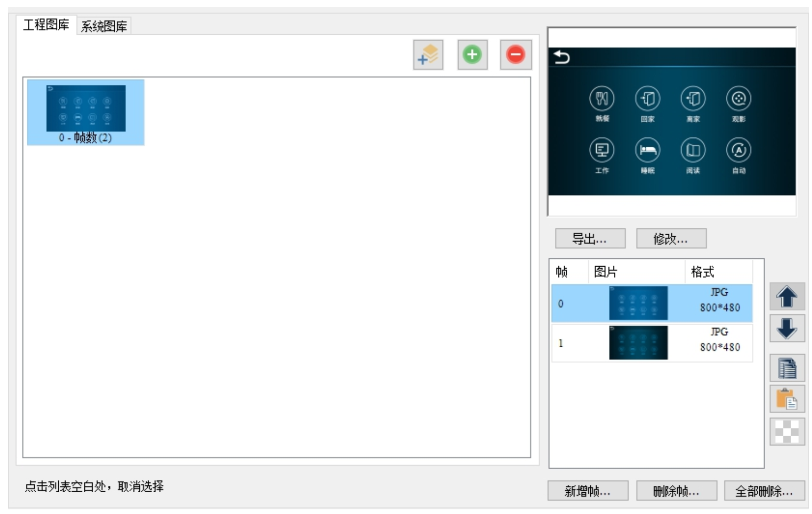This screenshot has height=514, width=812.
Task: Click the paste clipboard icon
Action: 787,399
